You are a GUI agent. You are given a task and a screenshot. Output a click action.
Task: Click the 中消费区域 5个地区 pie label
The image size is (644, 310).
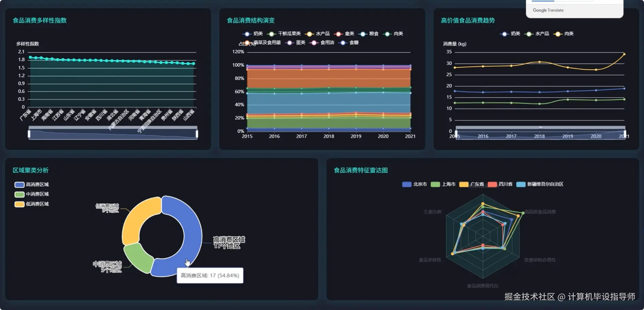pos(108,267)
